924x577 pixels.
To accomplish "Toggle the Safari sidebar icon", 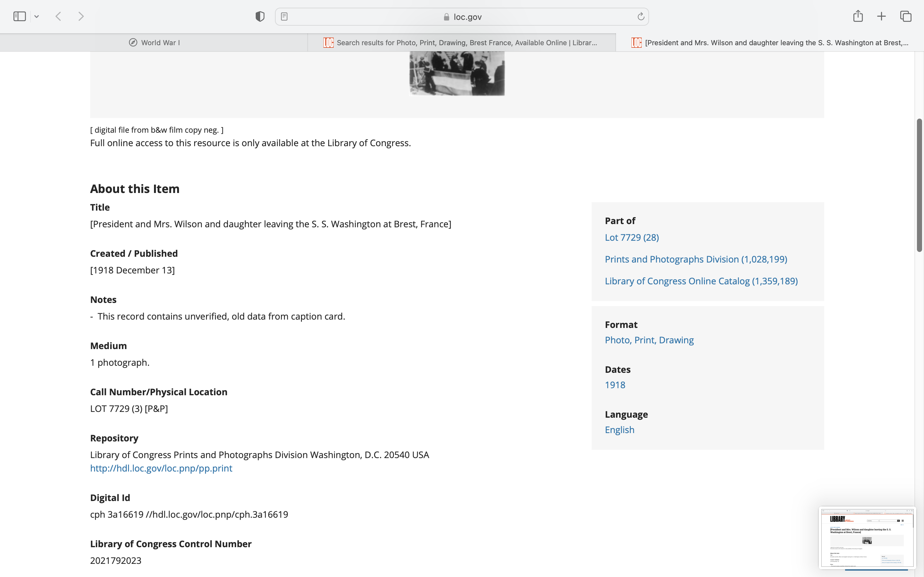I will (20, 16).
